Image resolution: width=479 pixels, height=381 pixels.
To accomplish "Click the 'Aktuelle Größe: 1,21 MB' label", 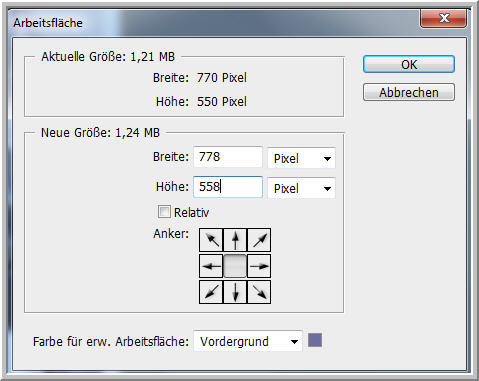I will (108, 57).
